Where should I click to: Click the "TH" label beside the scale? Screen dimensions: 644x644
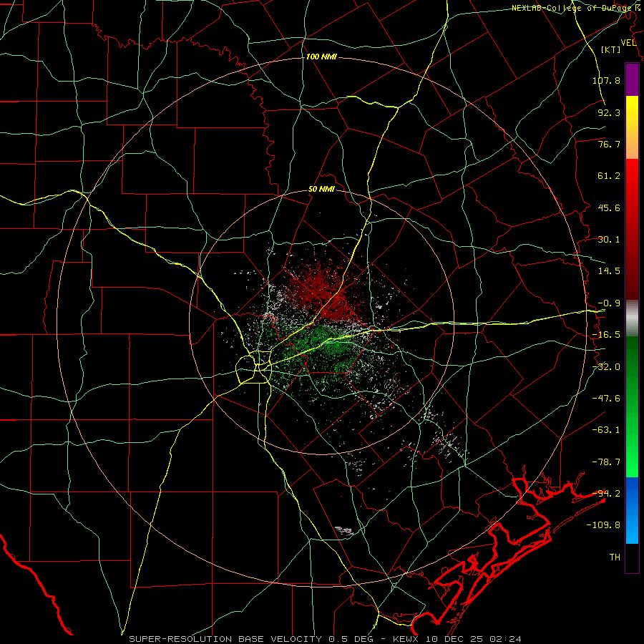615,557
